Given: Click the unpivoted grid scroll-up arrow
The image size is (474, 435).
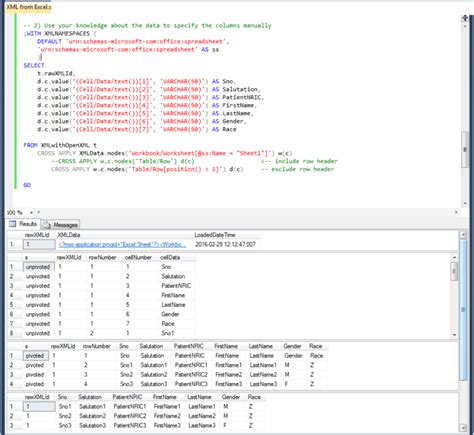Looking at the screenshot, I should pos(454,257).
